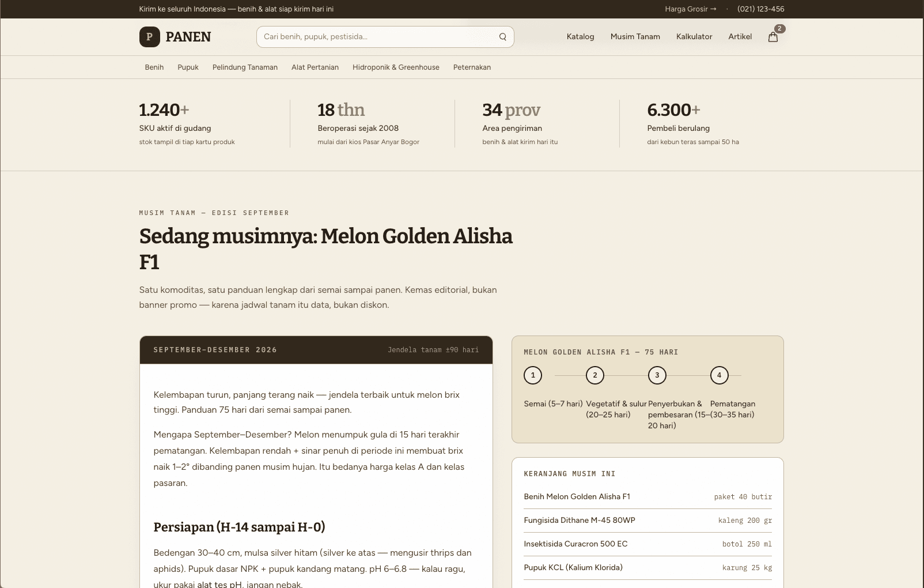Open Hidroponik & Greenhouse category
The image size is (924, 588).
396,67
